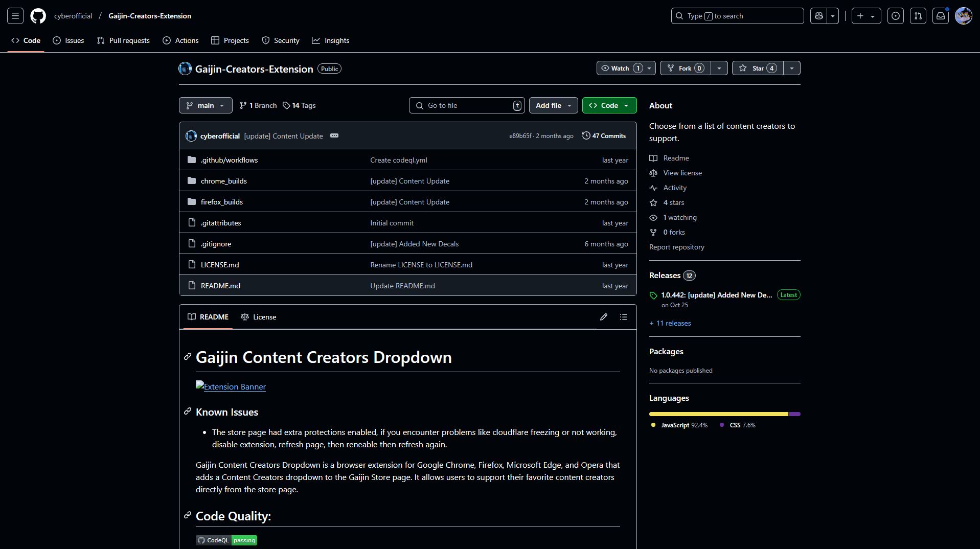Switch to the Insights tab
Image resolution: width=980 pixels, height=549 pixels.
[x=331, y=40]
